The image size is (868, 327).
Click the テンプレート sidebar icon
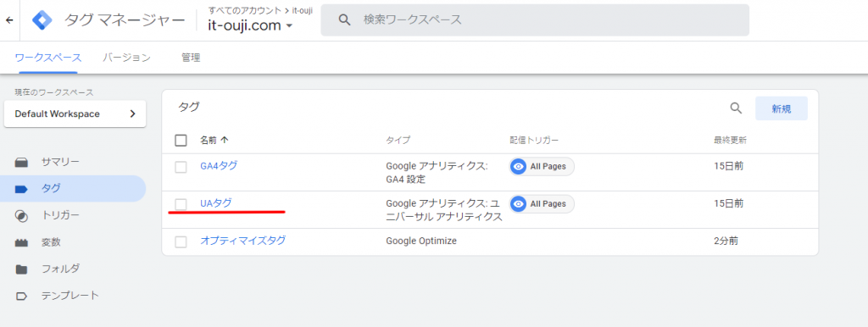click(21, 296)
